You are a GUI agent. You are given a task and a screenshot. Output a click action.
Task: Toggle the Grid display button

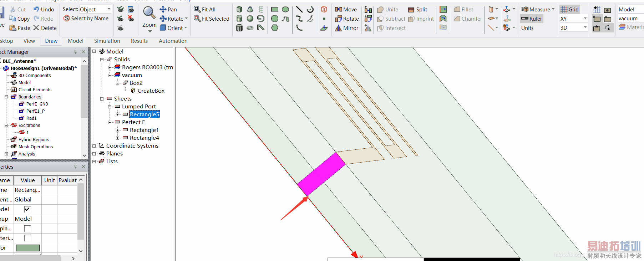(x=569, y=9)
